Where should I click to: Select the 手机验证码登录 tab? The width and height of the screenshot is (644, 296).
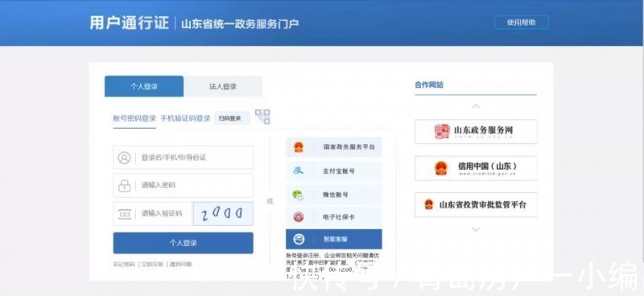tap(185, 118)
